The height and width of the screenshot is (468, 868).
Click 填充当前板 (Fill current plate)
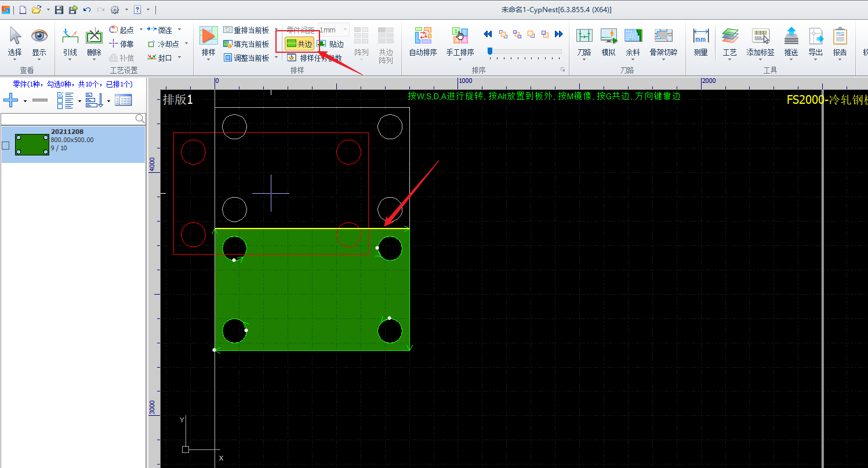[246, 44]
